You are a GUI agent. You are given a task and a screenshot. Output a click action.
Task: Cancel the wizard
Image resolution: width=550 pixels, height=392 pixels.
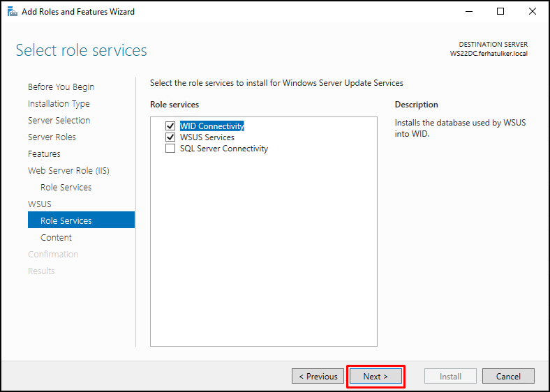(x=508, y=376)
